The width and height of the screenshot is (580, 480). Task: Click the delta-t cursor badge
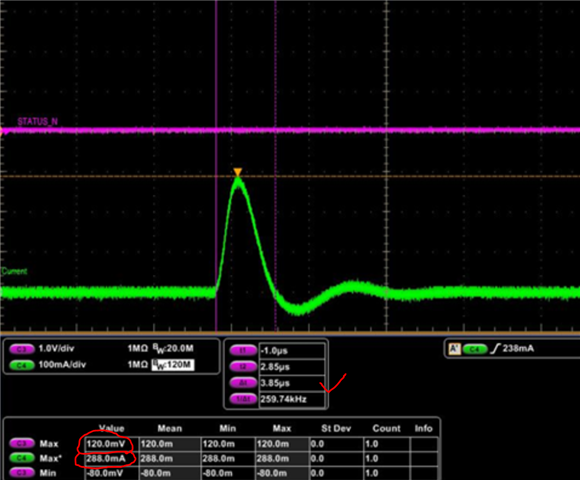coord(243,383)
